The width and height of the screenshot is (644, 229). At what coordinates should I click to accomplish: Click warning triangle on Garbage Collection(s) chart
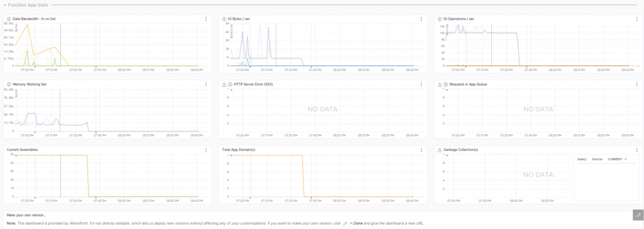coord(440,150)
